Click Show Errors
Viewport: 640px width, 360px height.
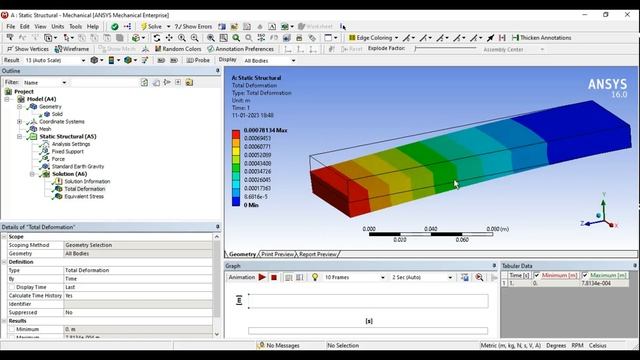coord(193,27)
